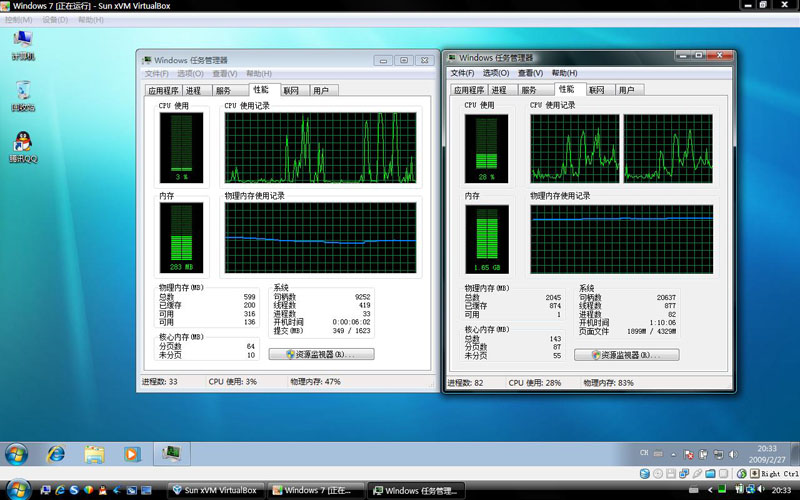The image size is (800, 500).
Task: Click guest tray red-X security alert icon
Action: click(x=688, y=454)
